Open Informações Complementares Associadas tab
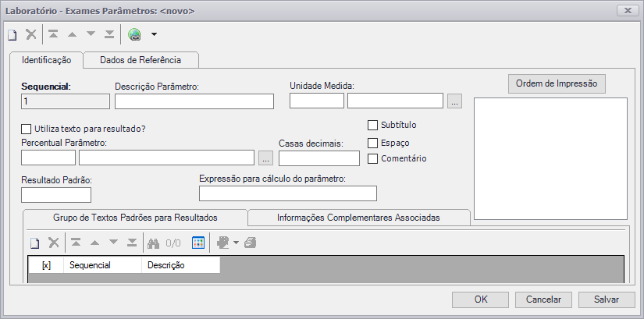 pos(358,218)
